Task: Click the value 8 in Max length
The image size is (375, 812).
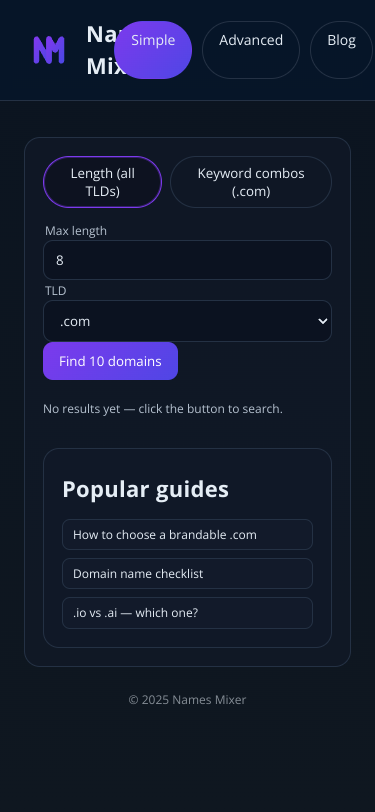Action: coord(60,260)
